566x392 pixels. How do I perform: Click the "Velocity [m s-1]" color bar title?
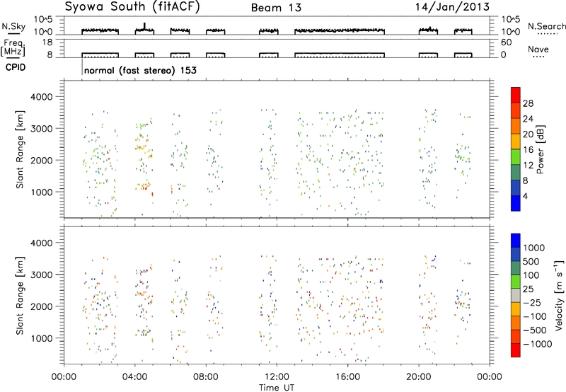coord(559,295)
